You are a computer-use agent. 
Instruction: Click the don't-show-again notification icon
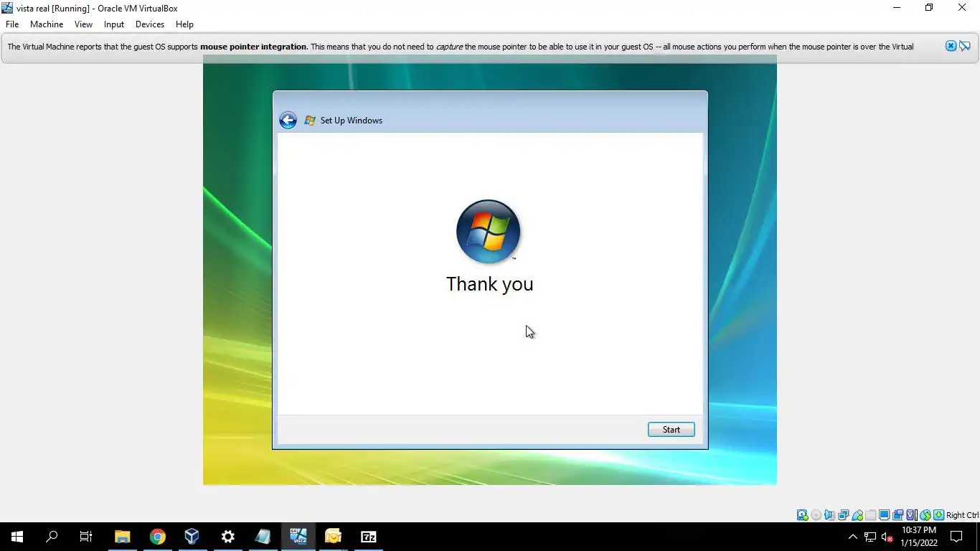pos(964,46)
